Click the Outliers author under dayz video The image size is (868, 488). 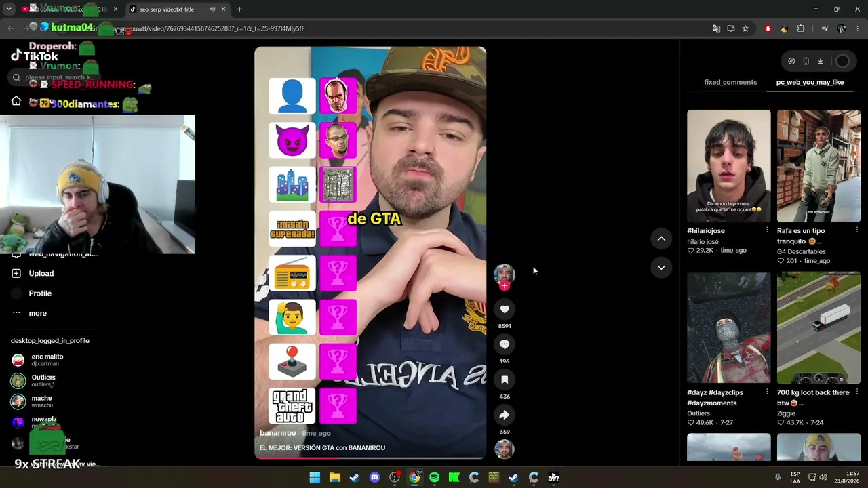(x=698, y=413)
